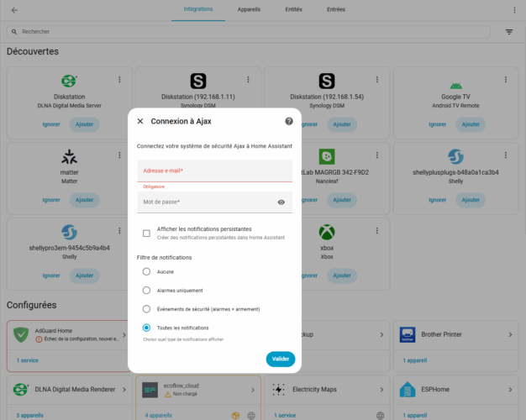The height and width of the screenshot is (420, 526).
Task: Open the filter icon beside search
Action: [509, 32]
